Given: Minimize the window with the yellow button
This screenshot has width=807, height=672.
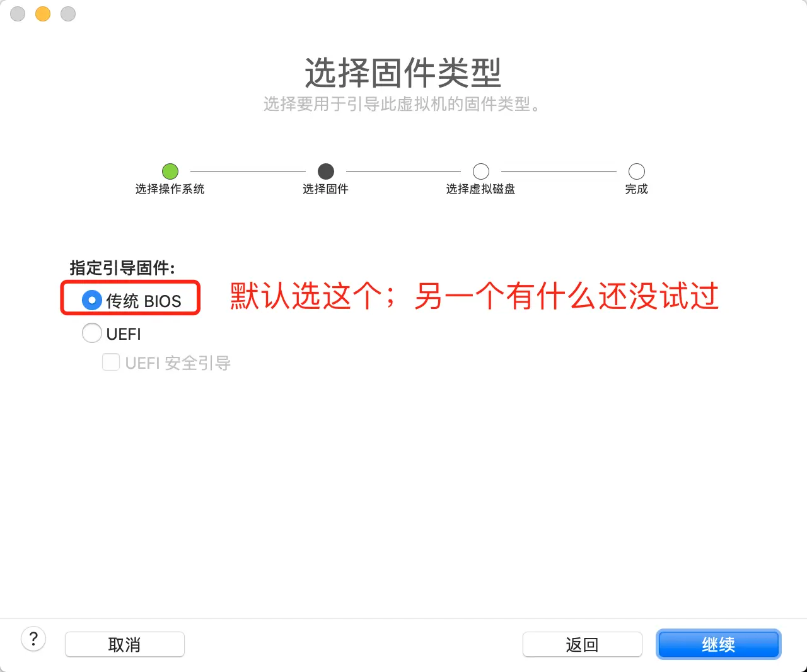Looking at the screenshot, I should (x=43, y=14).
